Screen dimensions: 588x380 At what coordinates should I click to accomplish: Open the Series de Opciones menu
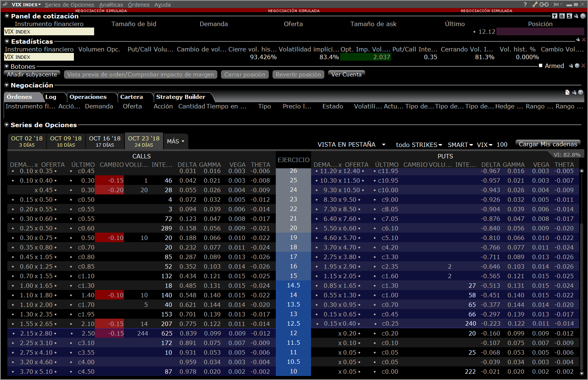[70, 5]
